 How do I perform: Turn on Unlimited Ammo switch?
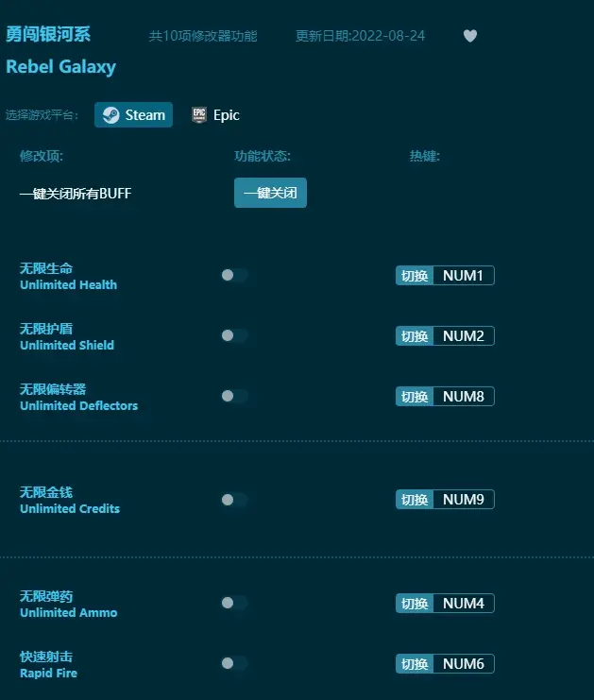pyautogui.click(x=235, y=603)
